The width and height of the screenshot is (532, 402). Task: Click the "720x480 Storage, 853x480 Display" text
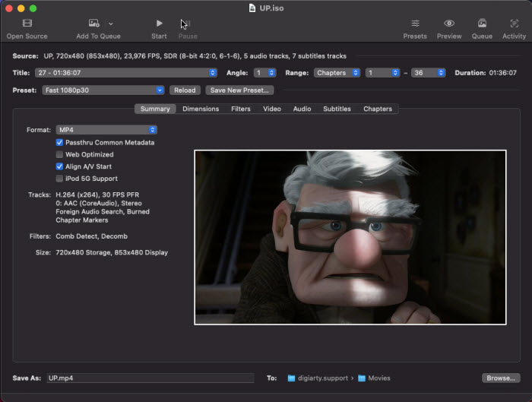[x=112, y=252]
